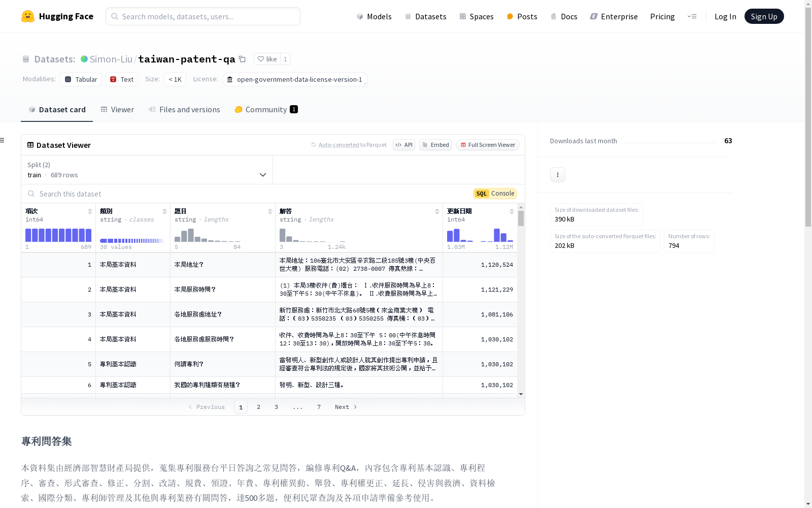Click the page vertical scrollbar
Screen dimensions: 812x508
[808, 117]
